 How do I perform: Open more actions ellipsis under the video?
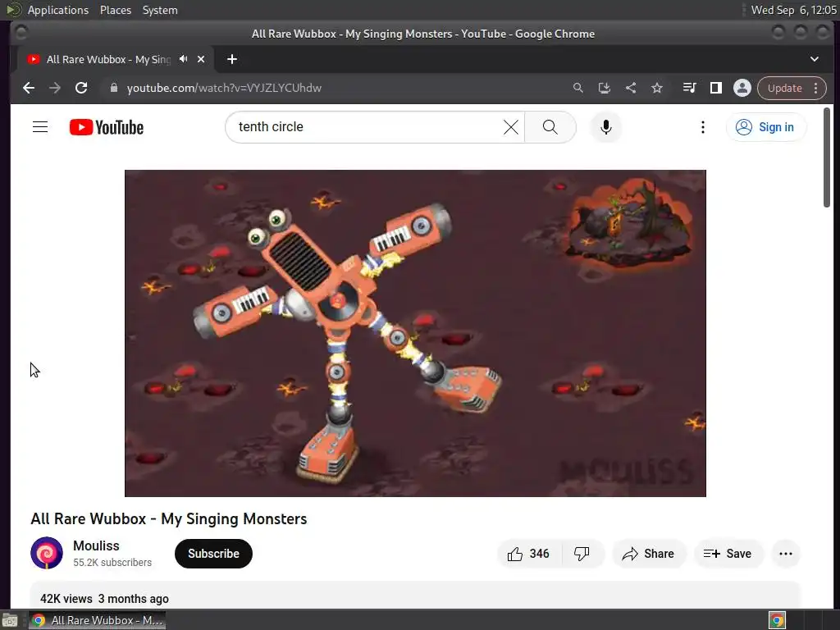[x=786, y=554]
